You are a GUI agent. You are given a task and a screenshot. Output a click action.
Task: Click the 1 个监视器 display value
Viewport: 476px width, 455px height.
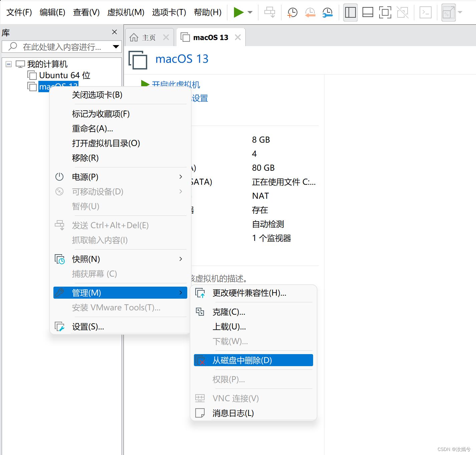[x=271, y=238]
